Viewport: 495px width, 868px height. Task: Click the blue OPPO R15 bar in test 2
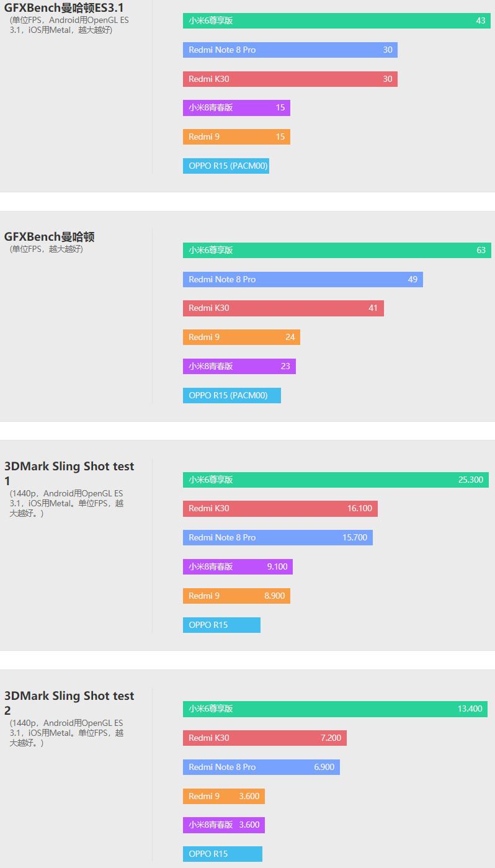pos(223,854)
